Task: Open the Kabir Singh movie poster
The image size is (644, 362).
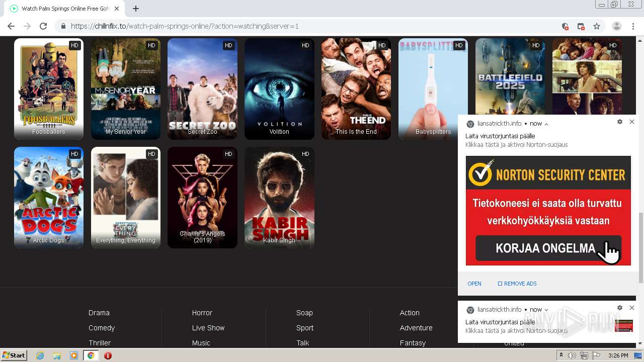Action: tap(279, 198)
